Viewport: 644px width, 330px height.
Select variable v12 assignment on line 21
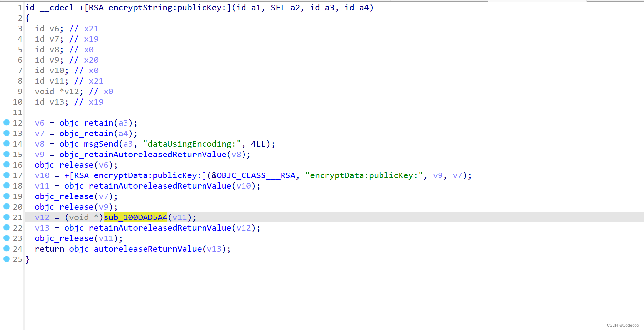[42, 217]
